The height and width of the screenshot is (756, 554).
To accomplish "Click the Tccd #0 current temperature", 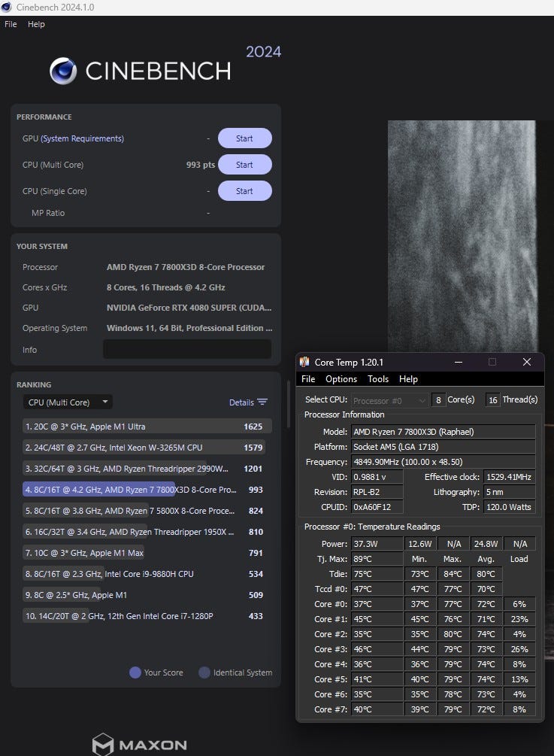I will pos(377,589).
